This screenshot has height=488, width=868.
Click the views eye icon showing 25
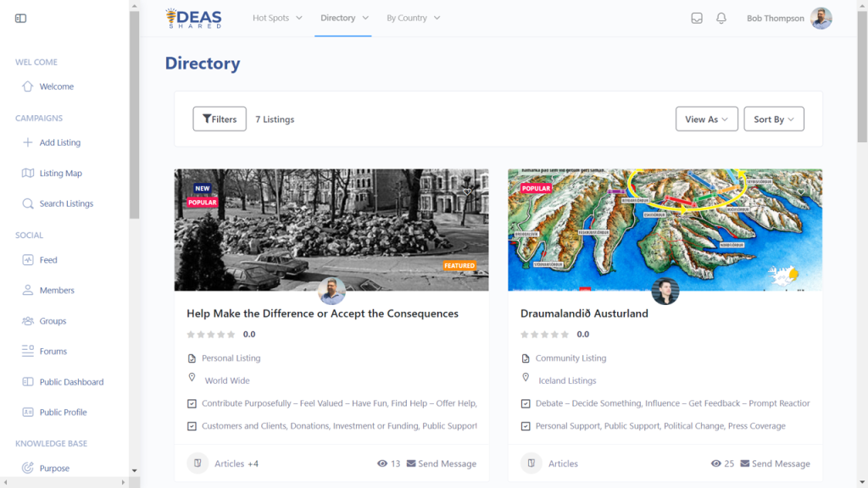716,463
